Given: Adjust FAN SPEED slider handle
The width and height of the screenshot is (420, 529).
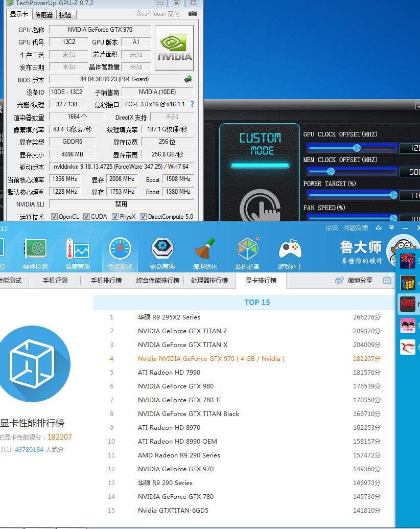Looking at the screenshot, I should [x=393, y=218].
